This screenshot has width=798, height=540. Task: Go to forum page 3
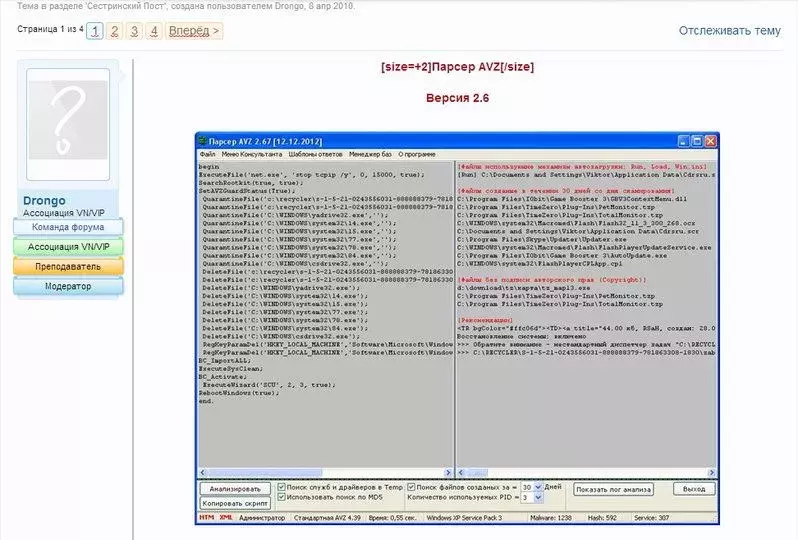pos(134,31)
